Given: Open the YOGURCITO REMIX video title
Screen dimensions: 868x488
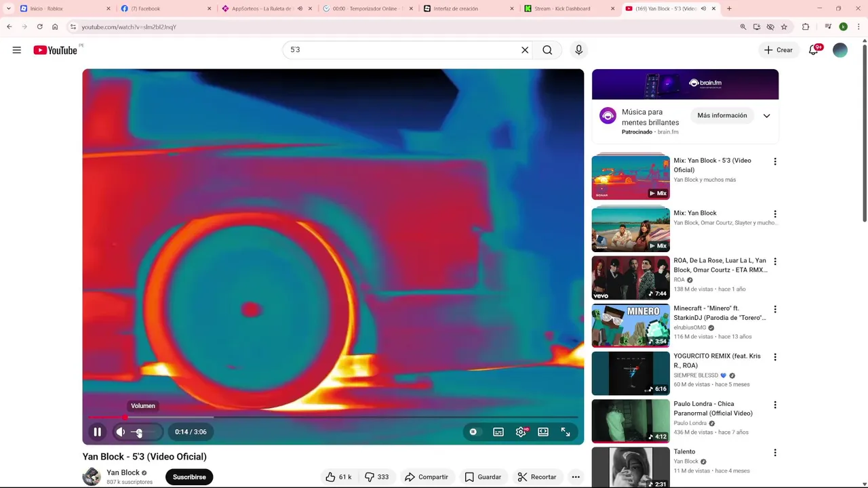Looking at the screenshot, I should pyautogui.click(x=717, y=361).
